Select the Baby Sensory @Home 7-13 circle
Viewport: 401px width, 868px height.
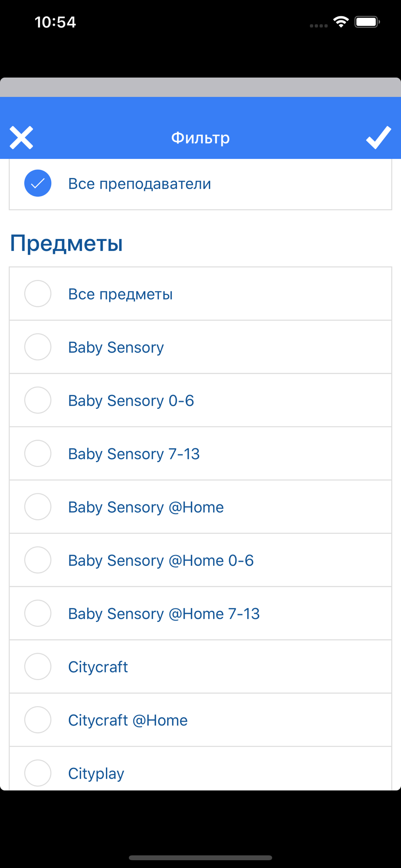(x=38, y=613)
